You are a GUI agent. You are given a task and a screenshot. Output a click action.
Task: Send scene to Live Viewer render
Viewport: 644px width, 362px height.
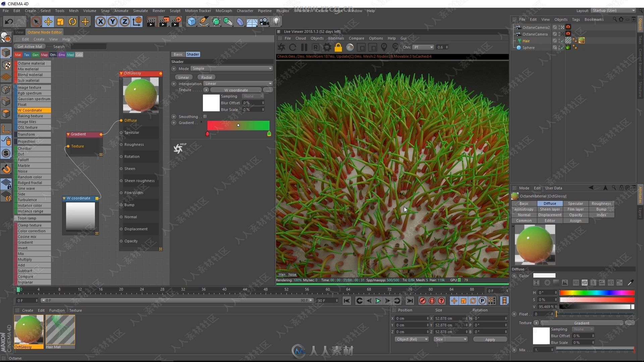tap(281, 47)
